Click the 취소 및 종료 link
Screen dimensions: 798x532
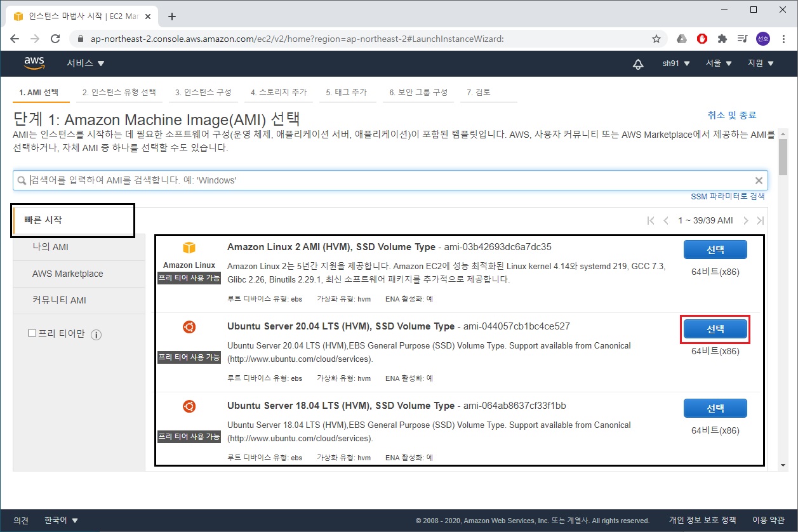point(732,115)
